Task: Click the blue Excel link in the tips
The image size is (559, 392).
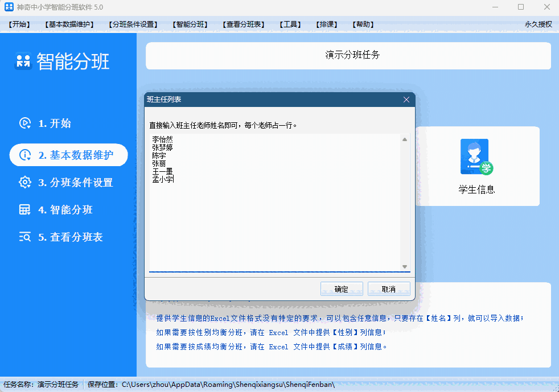Action: (x=278, y=332)
